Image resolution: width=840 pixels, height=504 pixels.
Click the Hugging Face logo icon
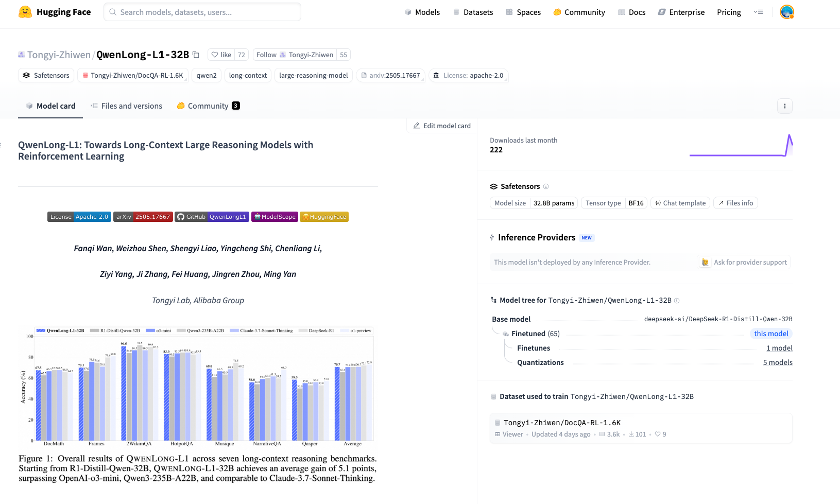[25, 12]
